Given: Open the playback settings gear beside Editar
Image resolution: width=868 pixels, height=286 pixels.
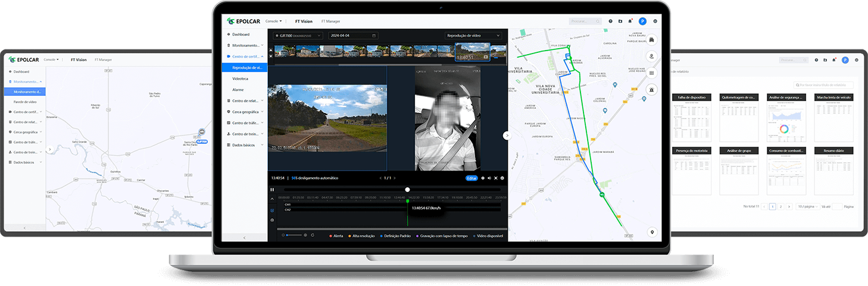Looking at the screenshot, I should point(483,178).
